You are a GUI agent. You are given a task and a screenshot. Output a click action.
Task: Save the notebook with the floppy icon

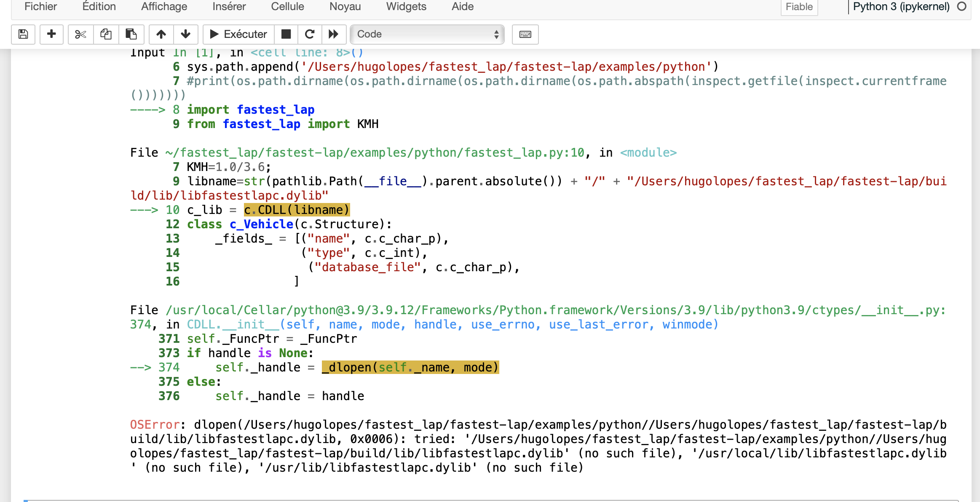[23, 34]
